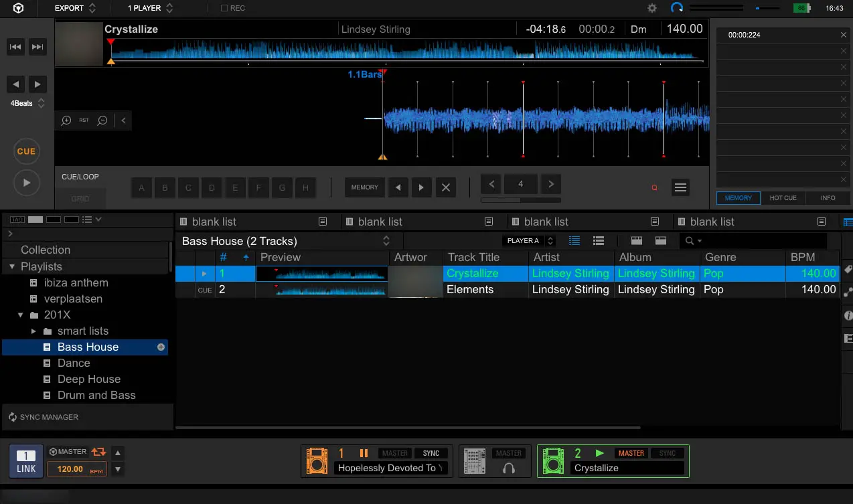The height and width of the screenshot is (504, 853).
Task: Click the MEMORY button beside hot cues
Action: pyautogui.click(x=364, y=187)
